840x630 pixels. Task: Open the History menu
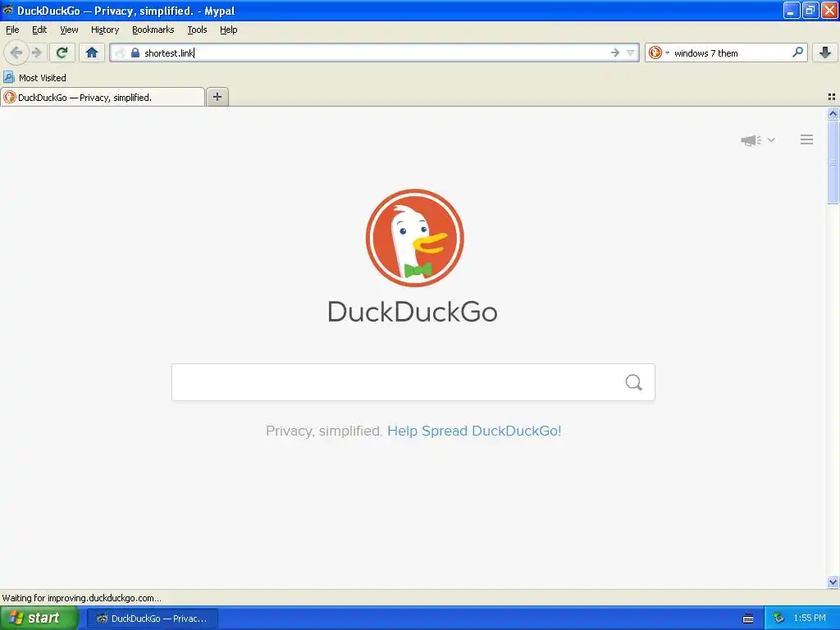pyautogui.click(x=105, y=30)
